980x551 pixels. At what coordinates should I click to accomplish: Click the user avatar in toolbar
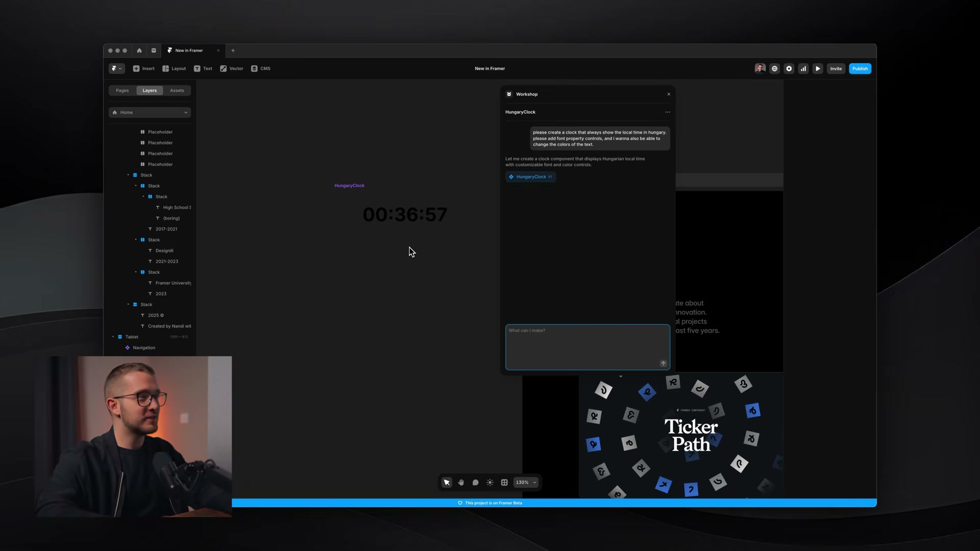760,68
